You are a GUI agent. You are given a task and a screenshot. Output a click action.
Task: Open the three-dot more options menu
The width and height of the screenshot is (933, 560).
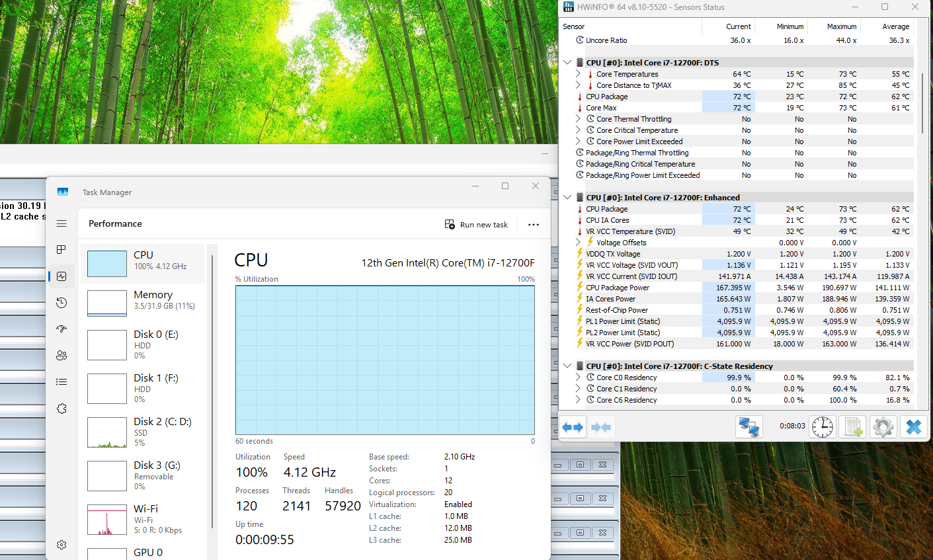click(x=534, y=225)
